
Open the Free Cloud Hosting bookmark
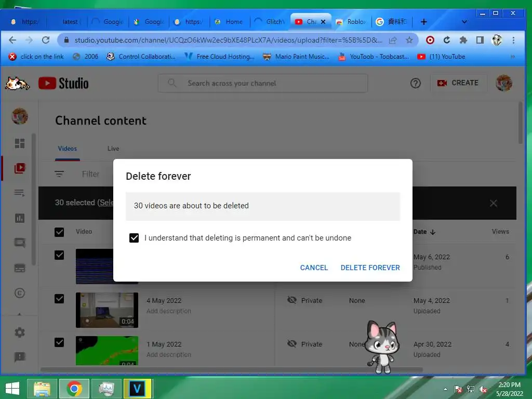coord(220,57)
